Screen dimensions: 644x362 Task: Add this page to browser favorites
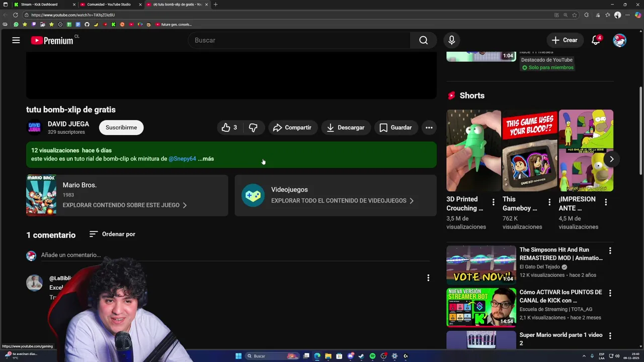tap(575, 15)
